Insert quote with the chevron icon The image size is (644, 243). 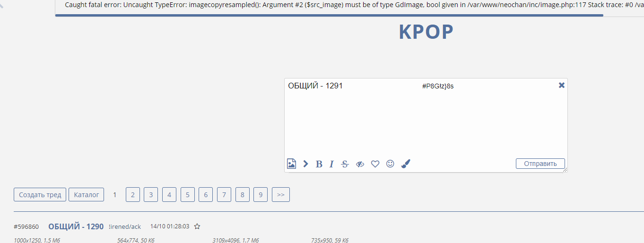[x=306, y=164]
